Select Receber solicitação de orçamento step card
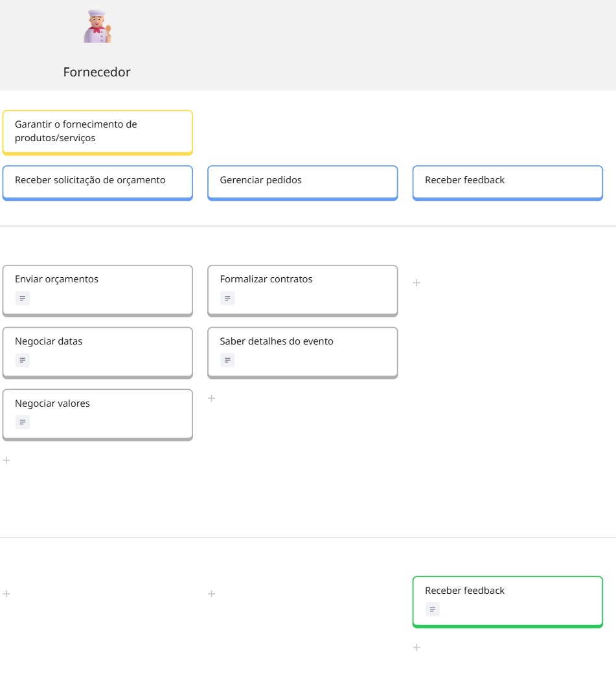The height and width of the screenshot is (680, 616). 97,181
